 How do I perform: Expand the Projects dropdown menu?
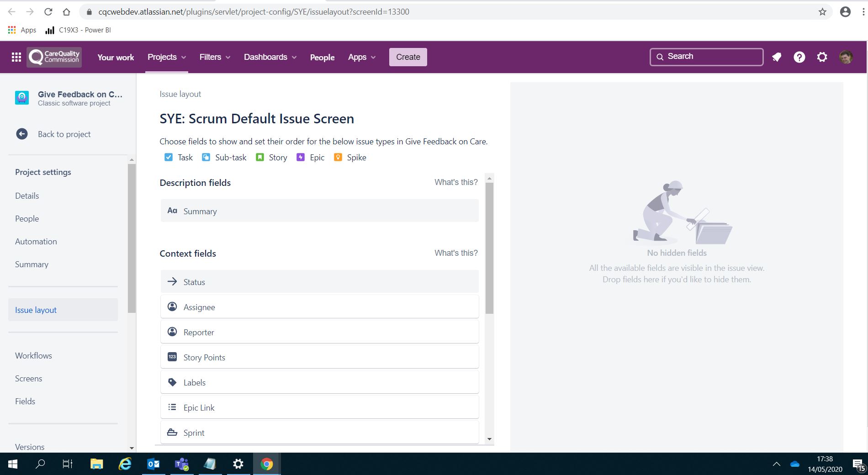pos(167,57)
